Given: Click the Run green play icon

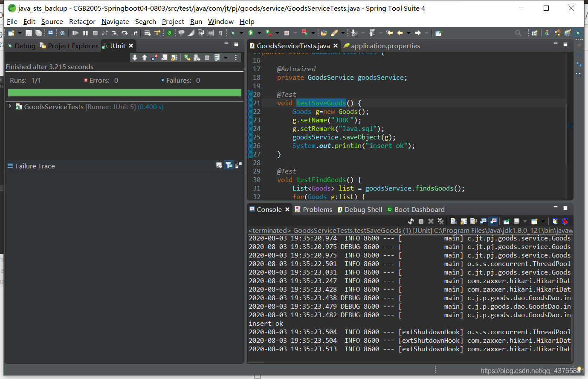Looking at the screenshot, I should point(251,33).
